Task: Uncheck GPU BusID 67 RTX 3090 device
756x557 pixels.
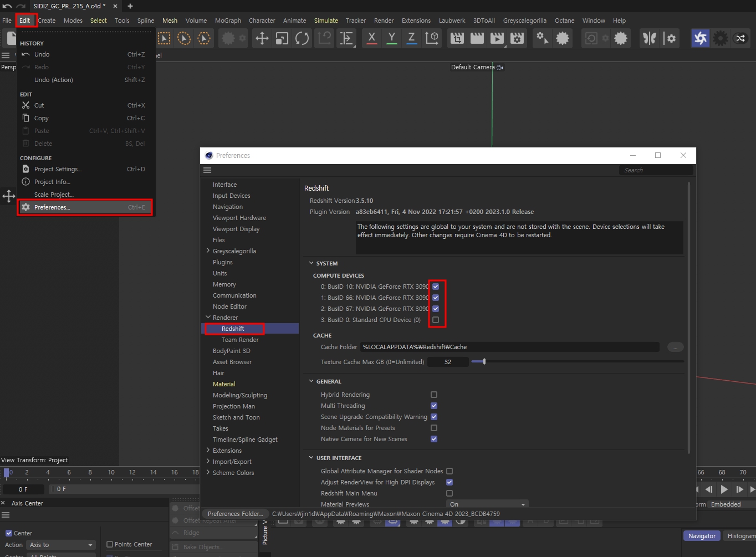Action: (x=436, y=309)
